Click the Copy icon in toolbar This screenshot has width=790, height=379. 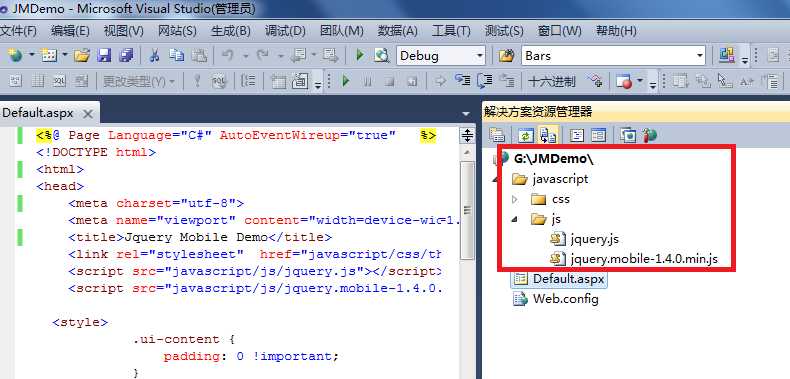(177, 55)
